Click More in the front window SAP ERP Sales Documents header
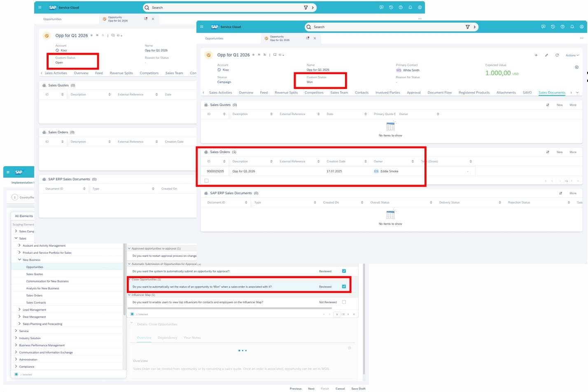 (573, 193)
